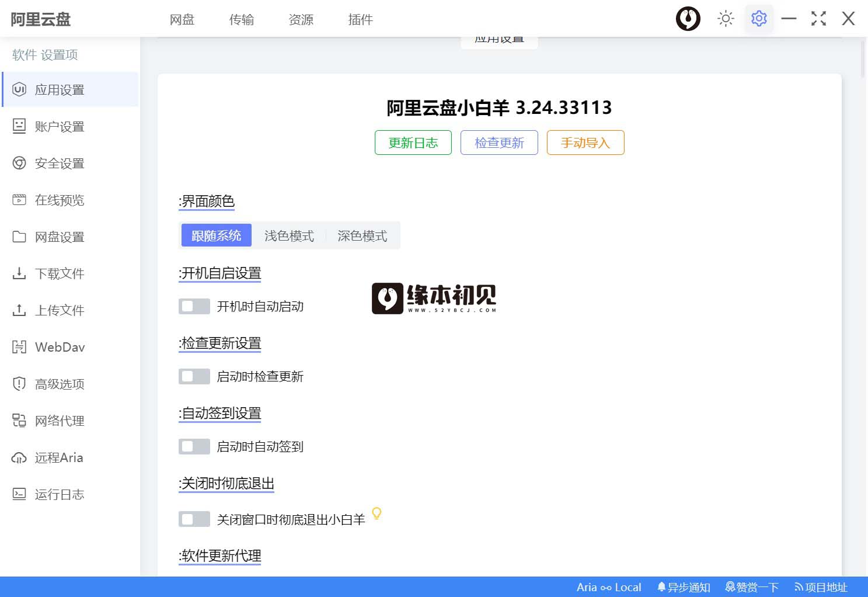The width and height of the screenshot is (868, 597).
Task: Open the 插件 top tab
Action: coord(361,19)
